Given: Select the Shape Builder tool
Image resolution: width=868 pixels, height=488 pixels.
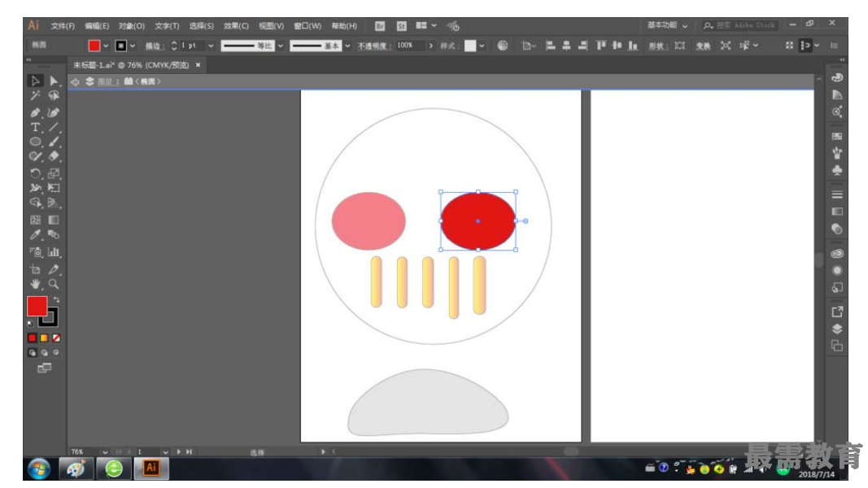Looking at the screenshot, I should coord(35,203).
